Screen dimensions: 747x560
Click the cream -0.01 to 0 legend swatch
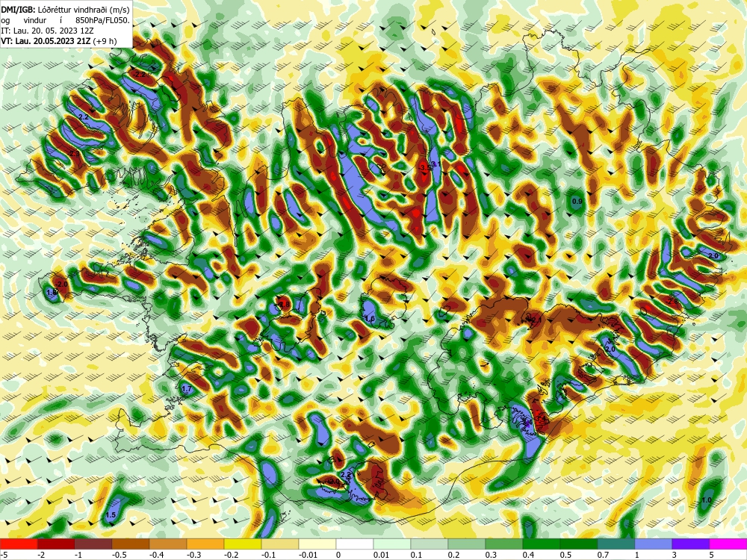(317, 544)
